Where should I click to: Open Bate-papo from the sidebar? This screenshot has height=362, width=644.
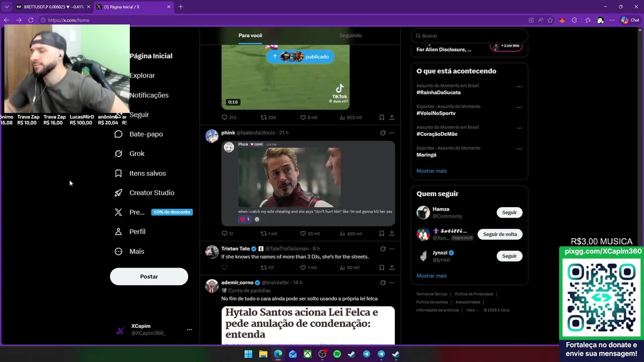point(139,134)
